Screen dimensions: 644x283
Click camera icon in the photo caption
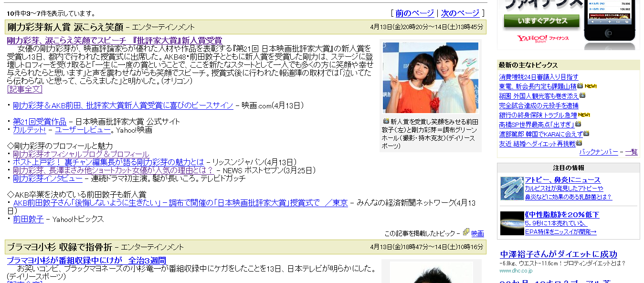[386, 122]
